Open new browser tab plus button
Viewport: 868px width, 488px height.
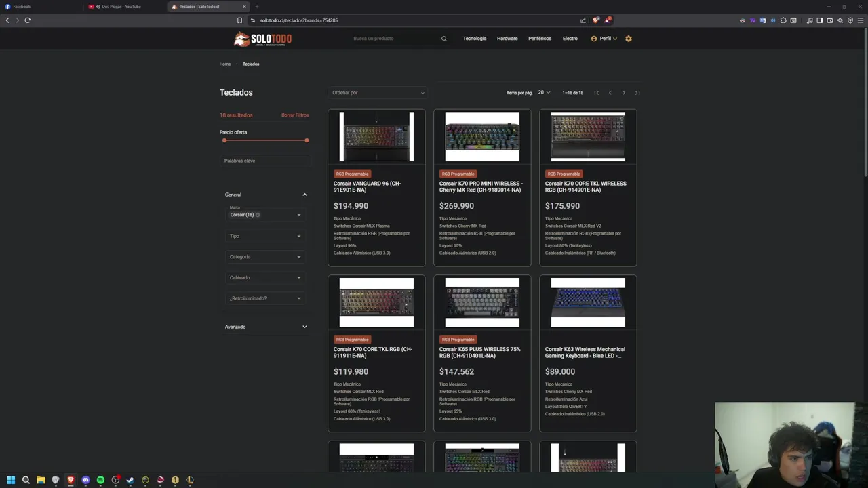tap(256, 7)
